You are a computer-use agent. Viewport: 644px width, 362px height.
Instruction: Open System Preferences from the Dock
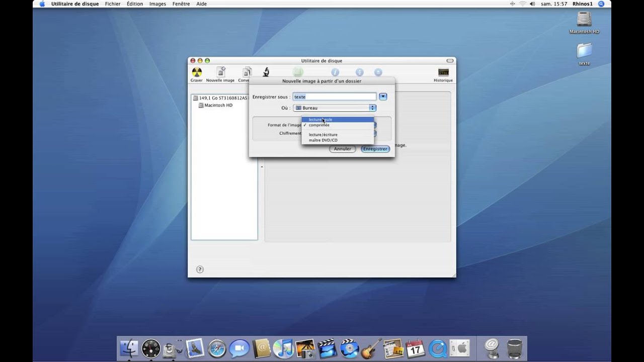tap(460, 348)
